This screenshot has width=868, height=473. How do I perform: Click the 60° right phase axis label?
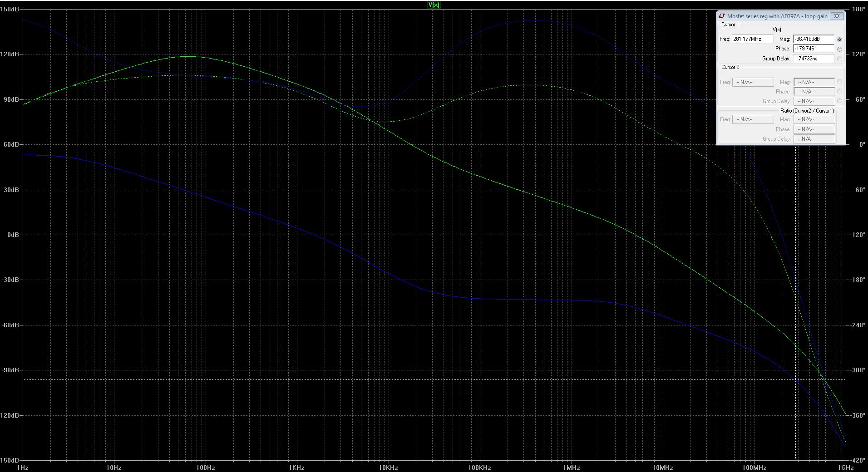pyautogui.click(x=860, y=99)
